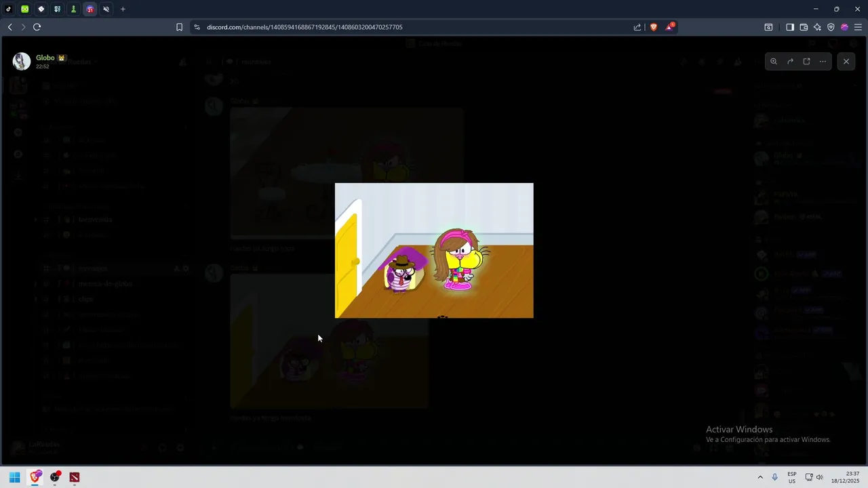Viewport: 868px width, 488px height.
Task: Close the image preview overlay
Action: [x=846, y=61]
